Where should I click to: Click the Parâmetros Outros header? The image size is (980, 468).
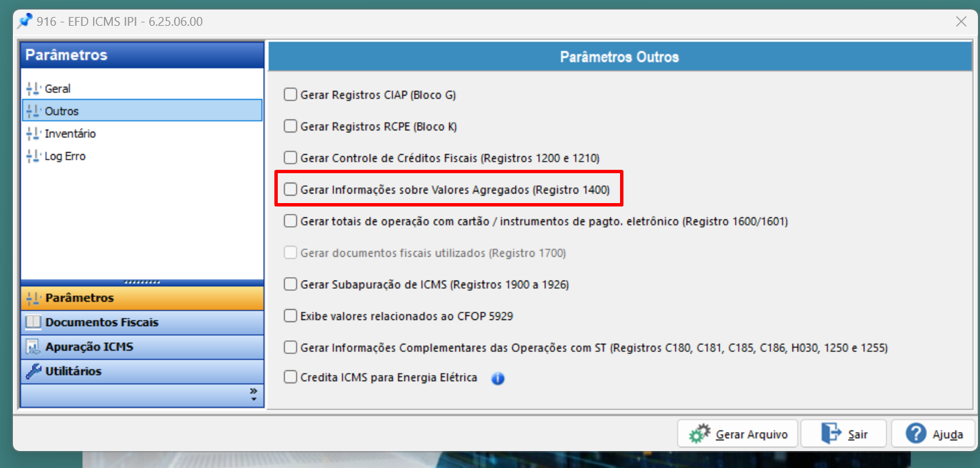coord(619,56)
